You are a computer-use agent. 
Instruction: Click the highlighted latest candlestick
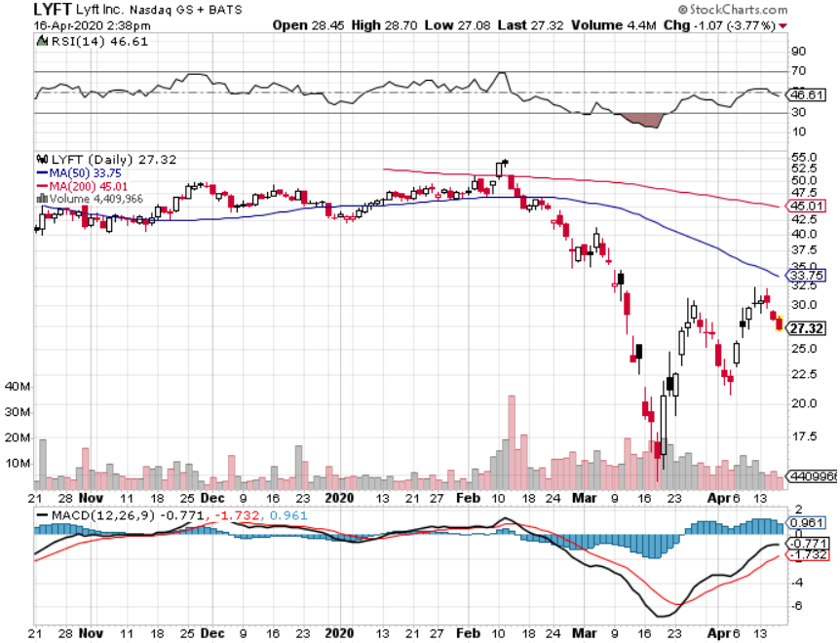click(779, 322)
